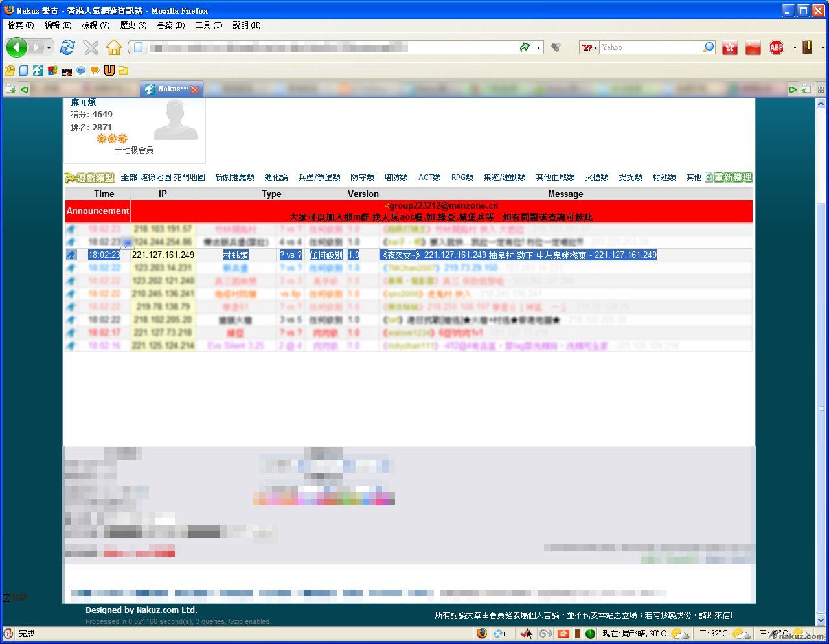Open the 歷史 (History) menu
The image size is (829, 644).
click(133, 25)
